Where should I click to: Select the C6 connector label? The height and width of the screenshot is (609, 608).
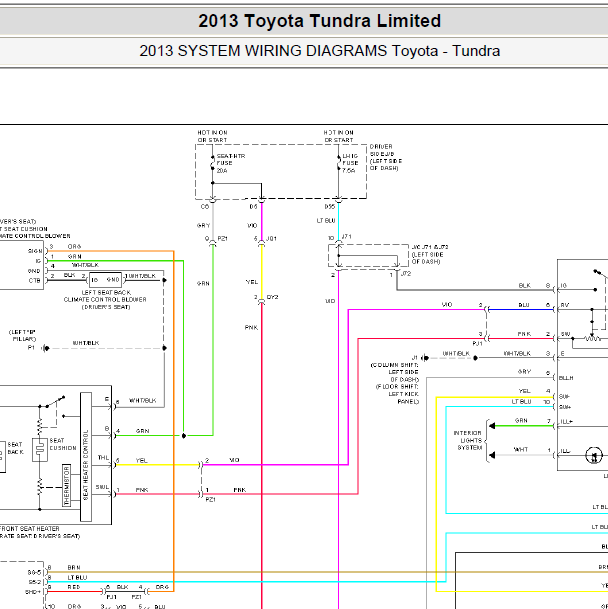tap(205, 207)
